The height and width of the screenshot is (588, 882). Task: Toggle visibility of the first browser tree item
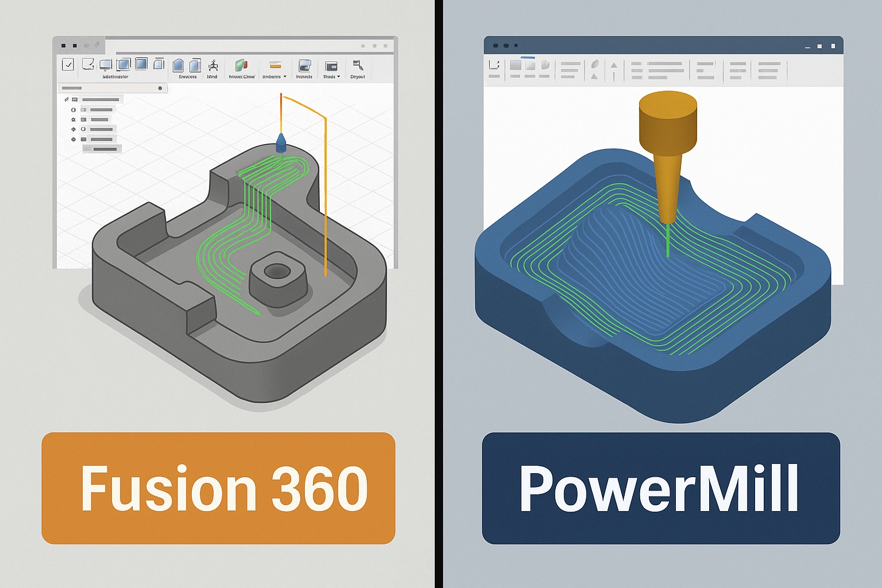[x=73, y=110]
